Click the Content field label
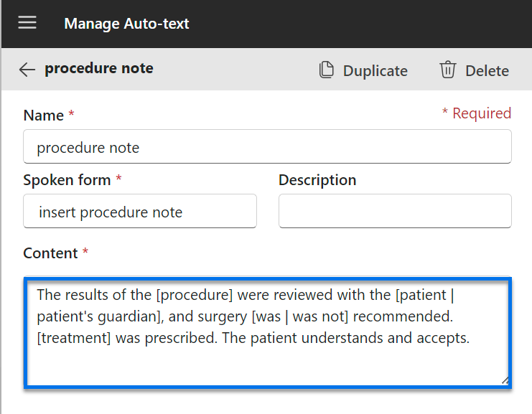Viewport: 532px width, 414px height. [x=50, y=253]
